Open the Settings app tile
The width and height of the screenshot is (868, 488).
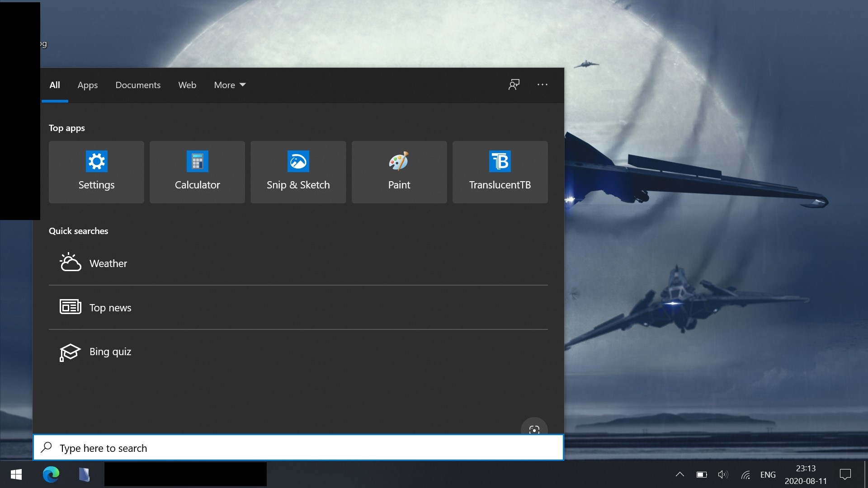pyautogui.click(x=96, y=172)
